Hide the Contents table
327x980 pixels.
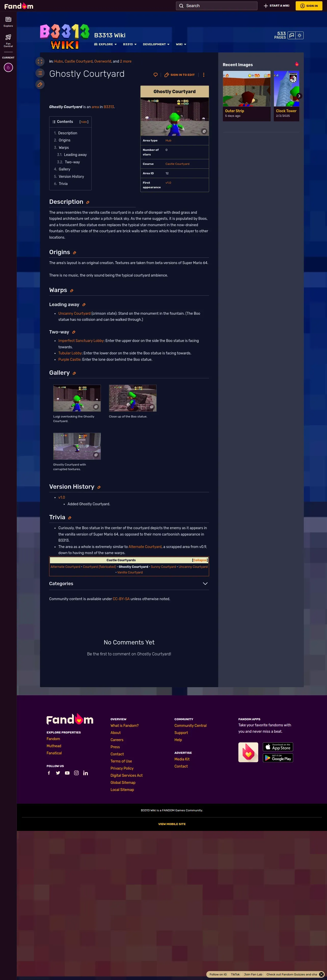[x=84, y=122]
